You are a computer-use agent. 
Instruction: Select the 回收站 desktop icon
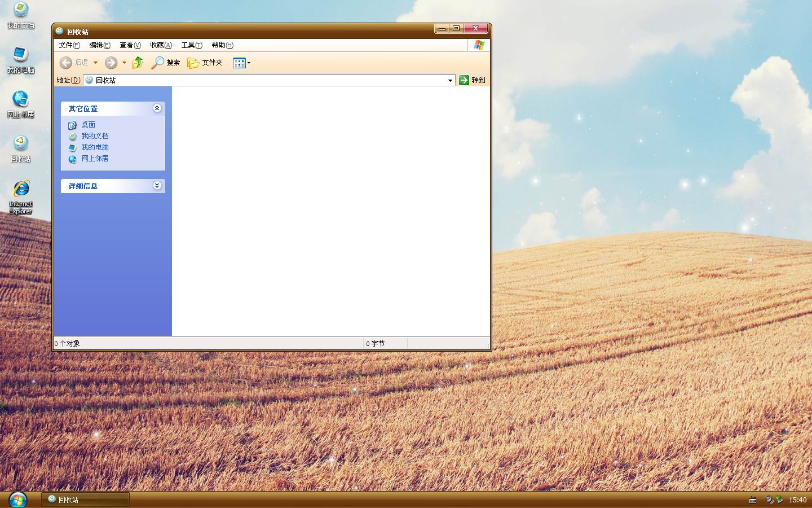21,149
